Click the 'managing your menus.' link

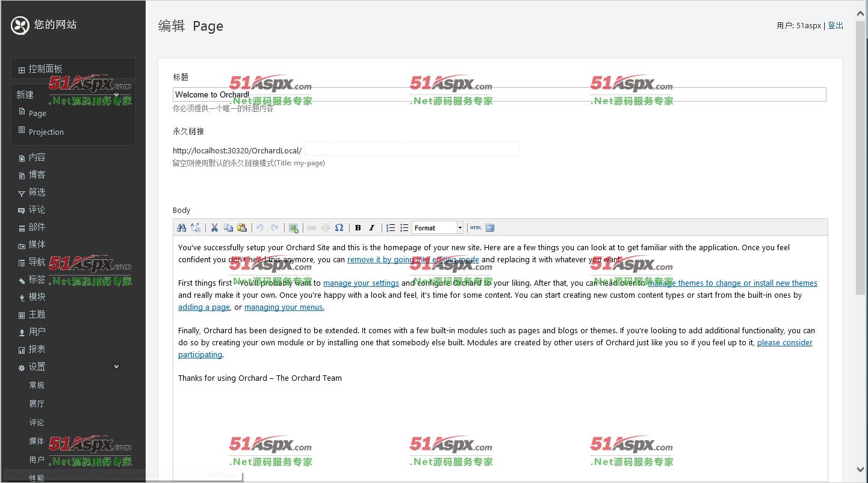[x=284, y=307]
